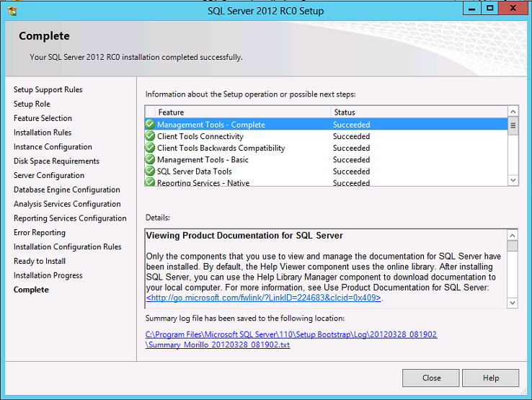This screenshot has height=400, width=532.
Task: Click Viewing Product Documentation heading in Details
Action: point(244,236)
